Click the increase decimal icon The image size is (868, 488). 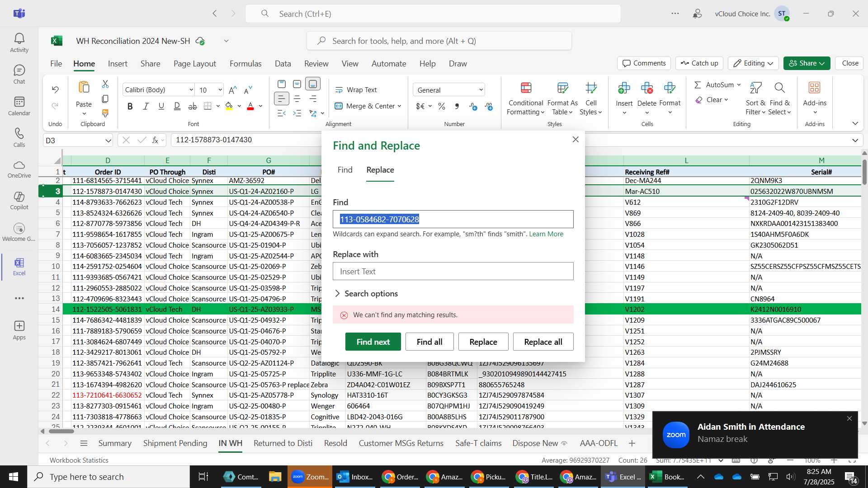(473, 106)
